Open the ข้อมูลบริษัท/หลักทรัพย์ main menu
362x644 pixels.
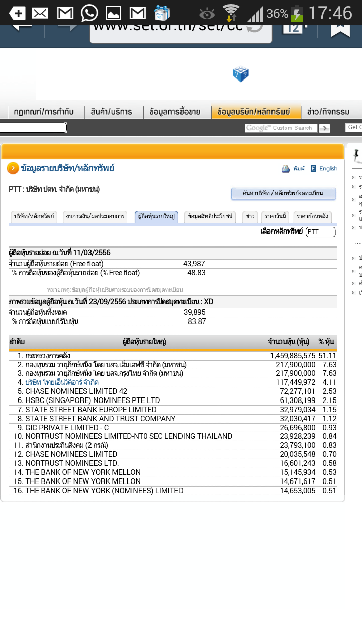[x=256, y=112]
